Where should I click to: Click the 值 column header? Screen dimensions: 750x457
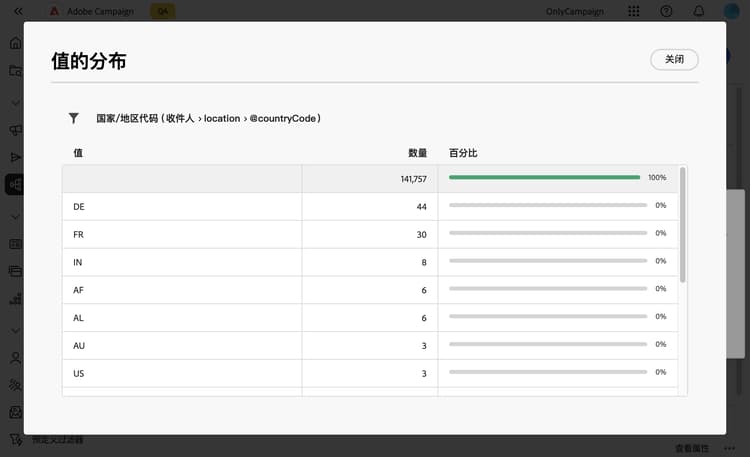pyautogui.click(x=78, y=153)
